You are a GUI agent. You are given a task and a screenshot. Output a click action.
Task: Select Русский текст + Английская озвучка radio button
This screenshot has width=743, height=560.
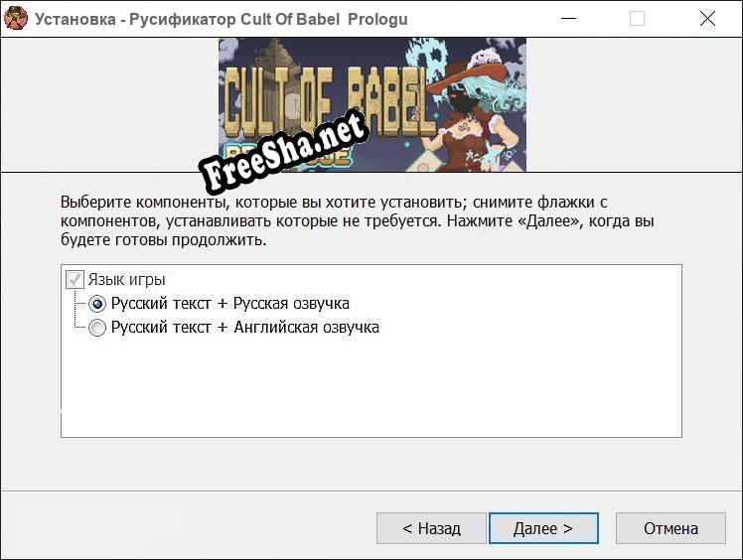(x=97, y=328)
